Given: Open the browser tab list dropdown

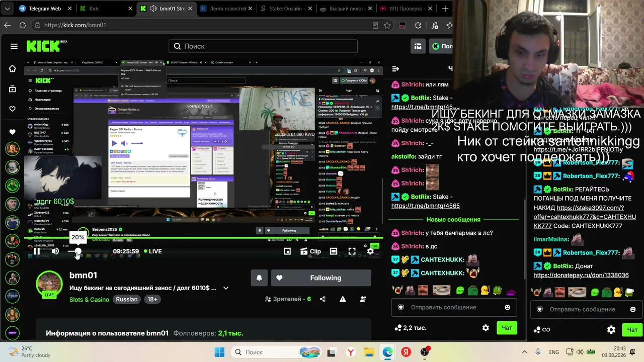Looking at the screenshot, I should point(7,9).
